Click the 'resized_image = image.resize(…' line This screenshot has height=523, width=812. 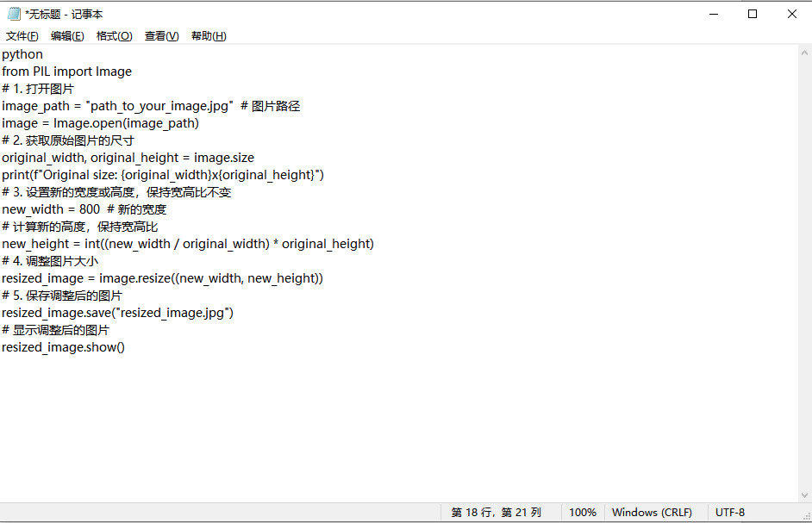click(x=162, y=278)
